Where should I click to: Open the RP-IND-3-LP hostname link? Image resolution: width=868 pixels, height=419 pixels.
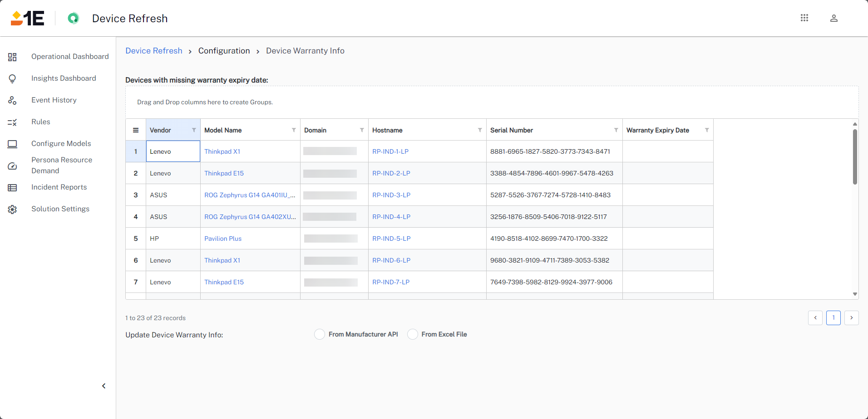(x=391, y=195)
